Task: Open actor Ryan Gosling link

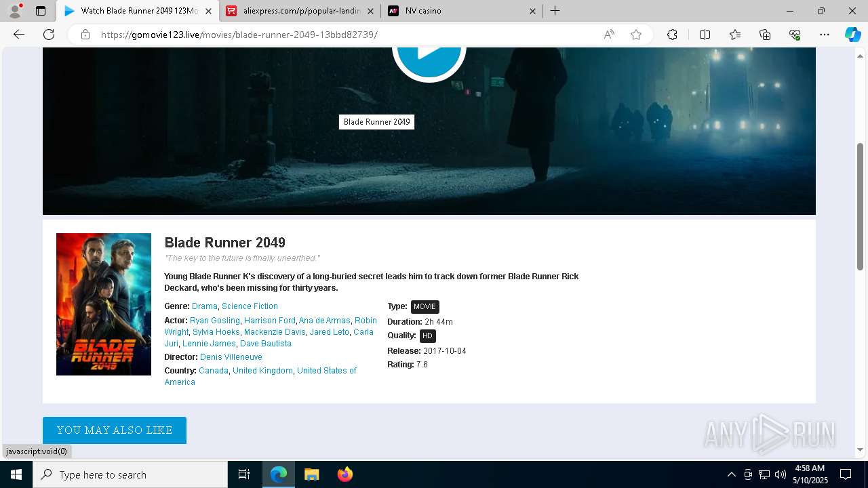Action: 215,321
